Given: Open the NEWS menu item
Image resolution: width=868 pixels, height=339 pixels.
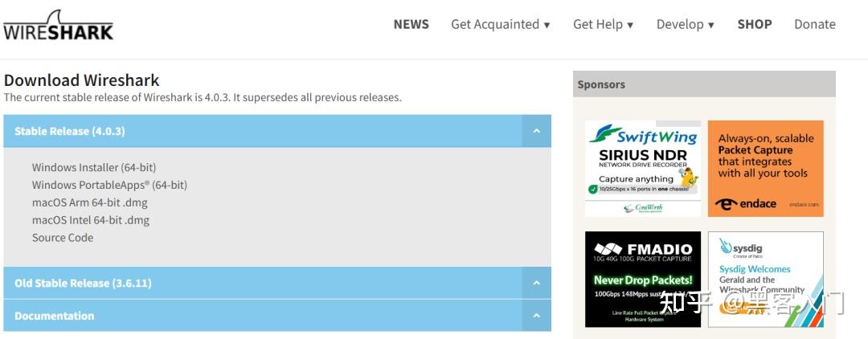Looking at the screenshot, I should (411, 24).
